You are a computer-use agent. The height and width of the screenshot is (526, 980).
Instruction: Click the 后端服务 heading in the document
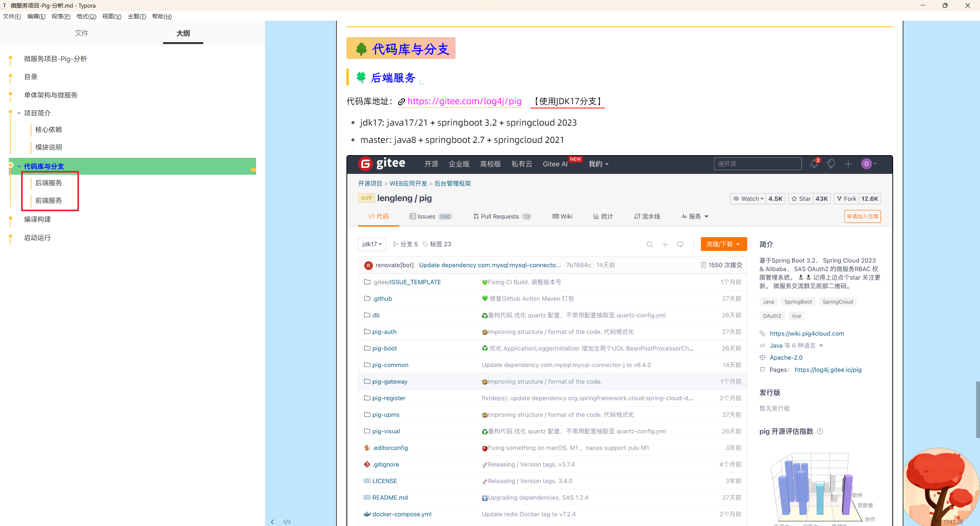(x=393, y=78)
